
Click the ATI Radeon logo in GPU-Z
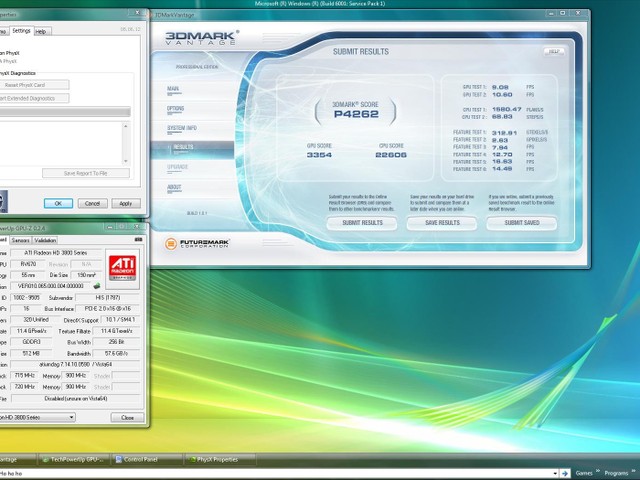coord(122,268)
